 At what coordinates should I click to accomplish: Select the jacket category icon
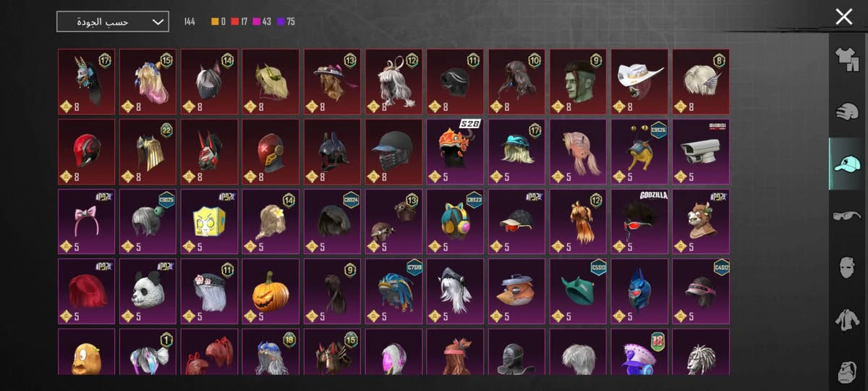(846, 319)
